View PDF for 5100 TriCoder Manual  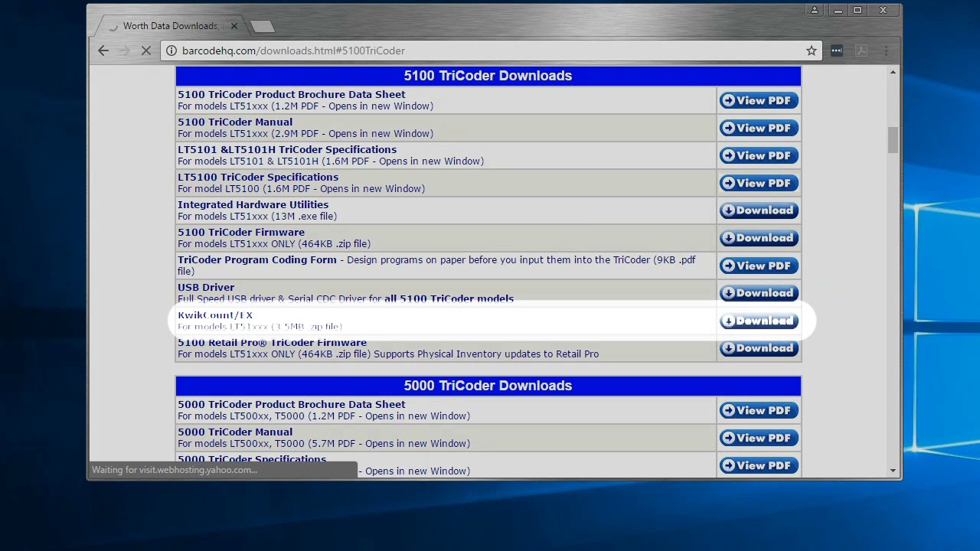[759, 128]
